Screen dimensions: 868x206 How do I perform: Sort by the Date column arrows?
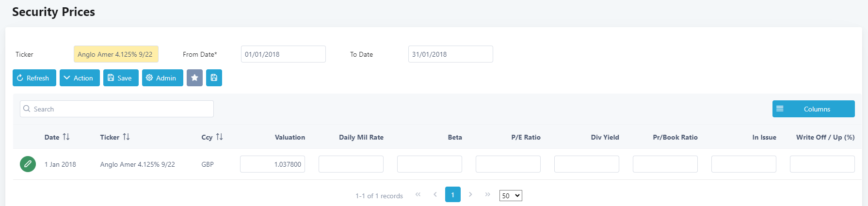(66, 137)
